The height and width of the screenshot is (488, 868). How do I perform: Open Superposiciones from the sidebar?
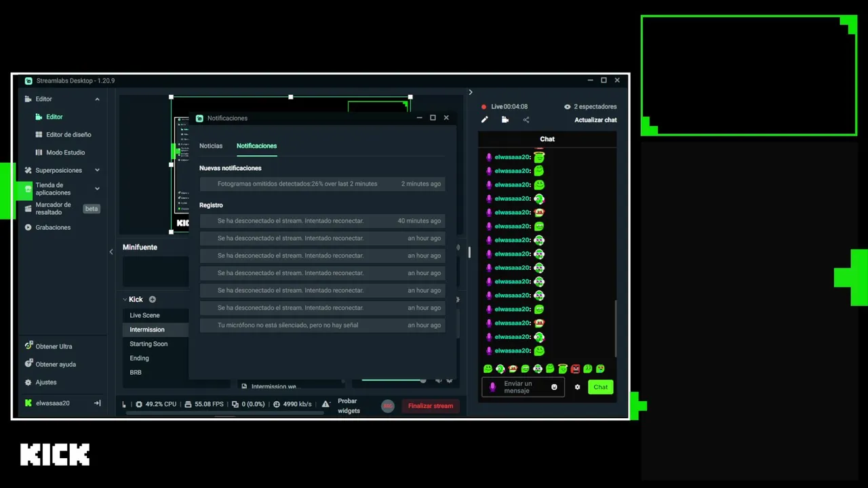pos(58,170)
